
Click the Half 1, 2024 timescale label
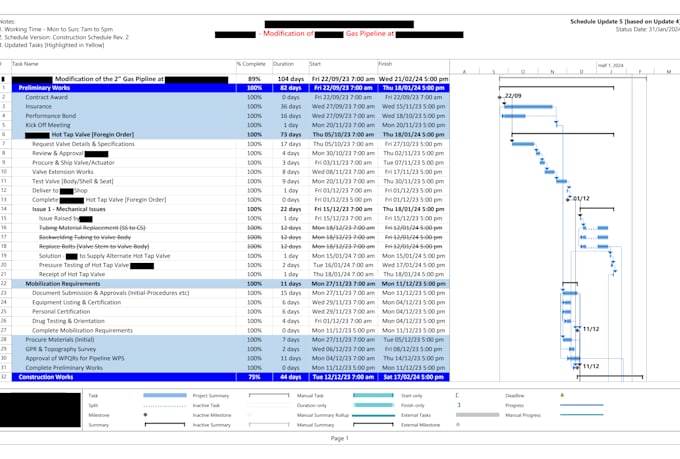click(x=611, y=66)
